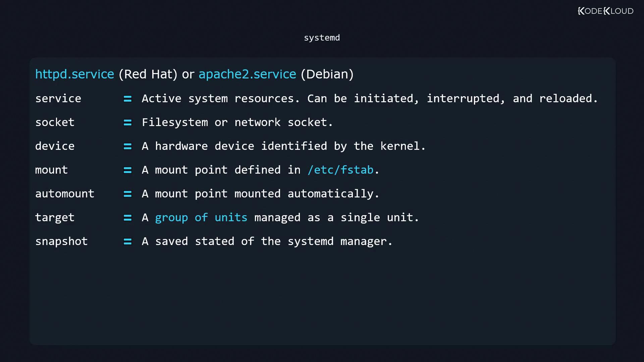Open the apache2.service link
This screenshot has height=362, width=644.
click(247, 74)
